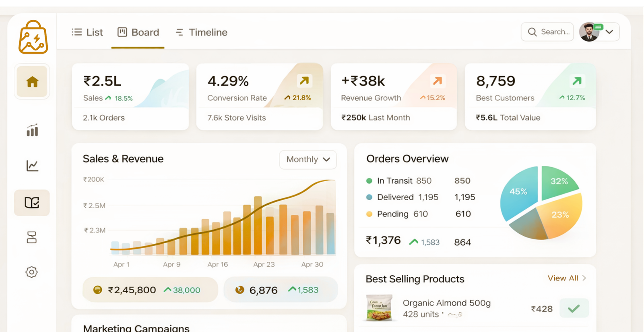Open Settings gear in sidebar
This screenshot has width=644, height=332.
pyautogui.click(x=31, y=272)
